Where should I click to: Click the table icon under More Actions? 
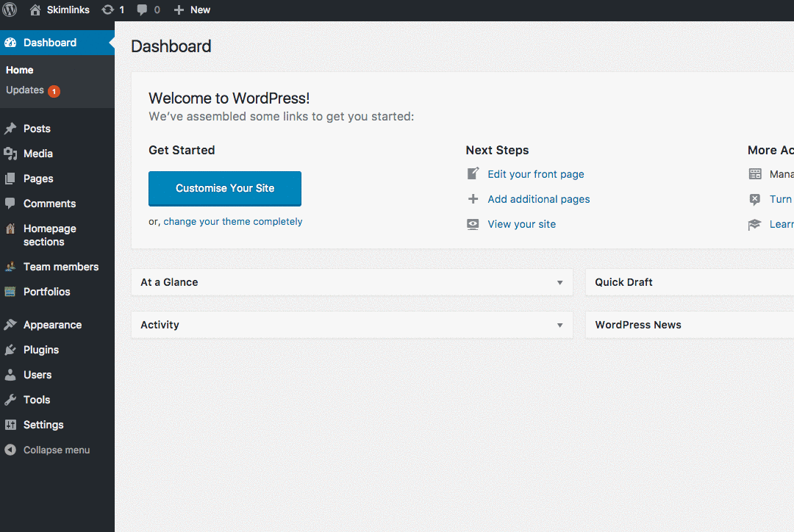point(755,174)
